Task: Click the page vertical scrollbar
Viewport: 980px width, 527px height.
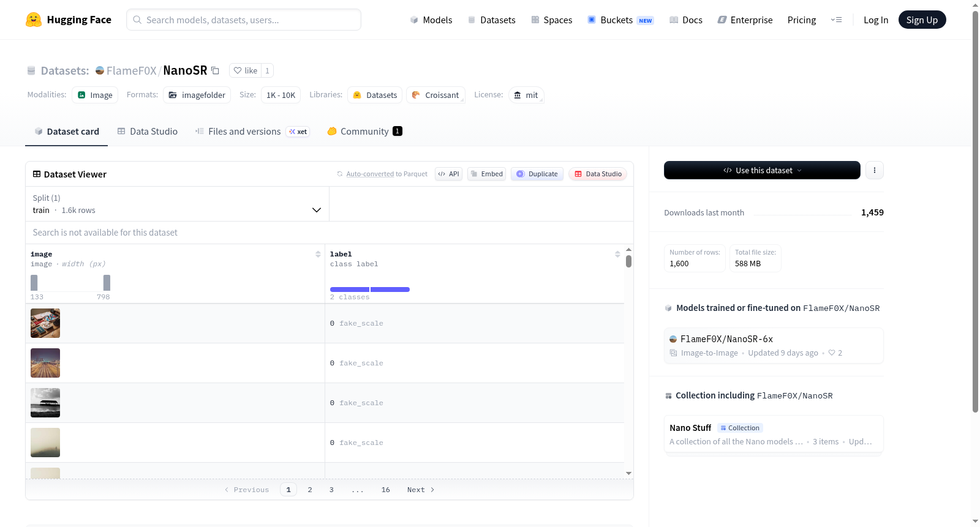Action: pyautogui.click(x=975, y=211)
